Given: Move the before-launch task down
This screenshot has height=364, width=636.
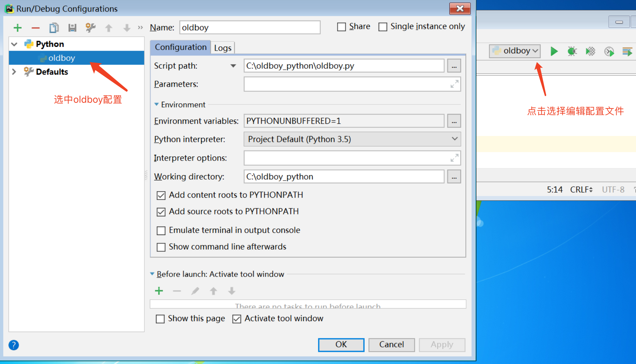Looking at the screenshot, I should 232,291.
